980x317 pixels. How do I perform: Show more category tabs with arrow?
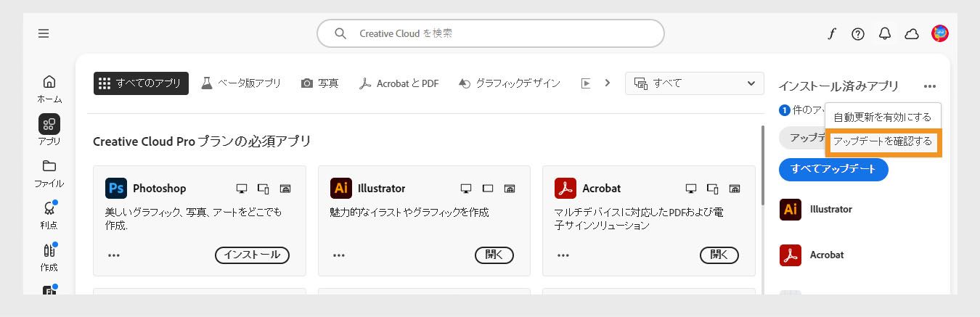pos(607,83)
